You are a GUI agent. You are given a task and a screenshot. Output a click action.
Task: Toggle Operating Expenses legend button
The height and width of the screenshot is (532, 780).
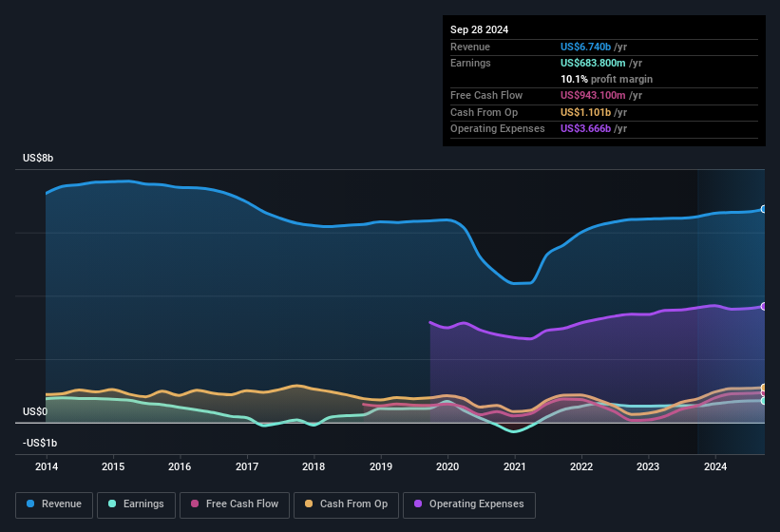(x=469, y=503)
